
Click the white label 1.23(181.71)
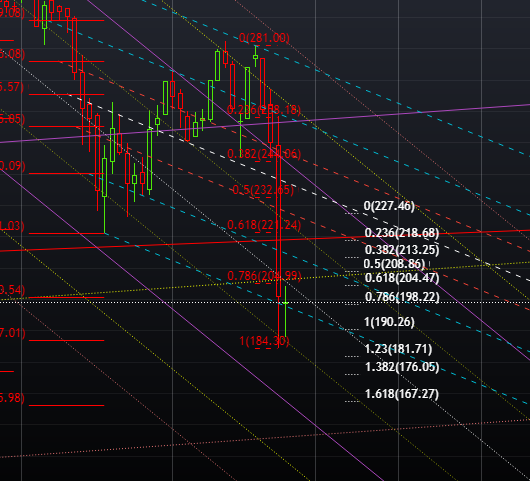(398, 349)
